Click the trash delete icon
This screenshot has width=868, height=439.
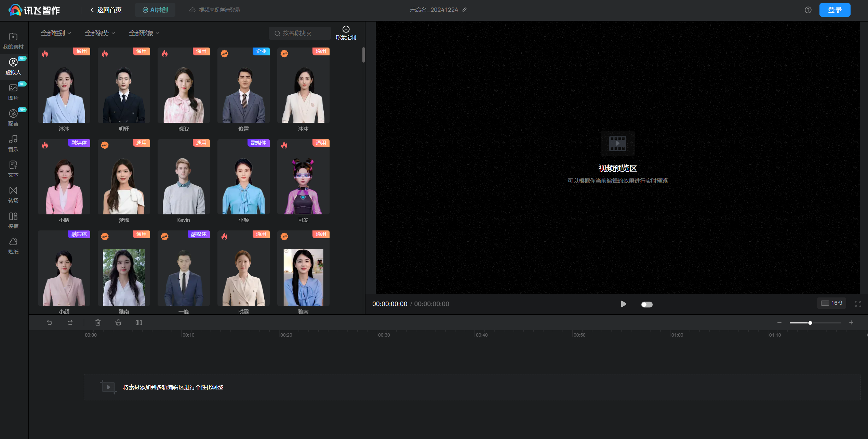click(x=98, y=322)
